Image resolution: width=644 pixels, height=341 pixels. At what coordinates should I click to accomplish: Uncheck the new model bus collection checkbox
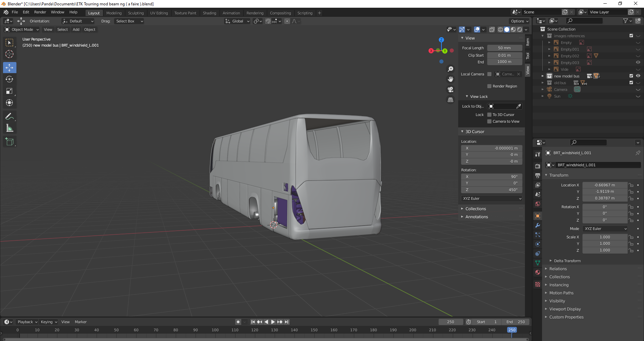[x=631, y=76]
